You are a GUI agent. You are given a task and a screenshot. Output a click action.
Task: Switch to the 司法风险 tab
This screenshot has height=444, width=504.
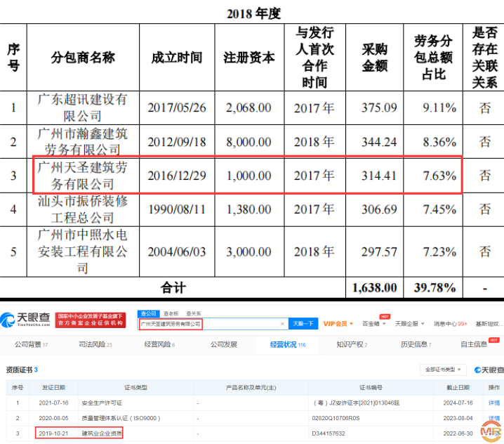(95, 344)
